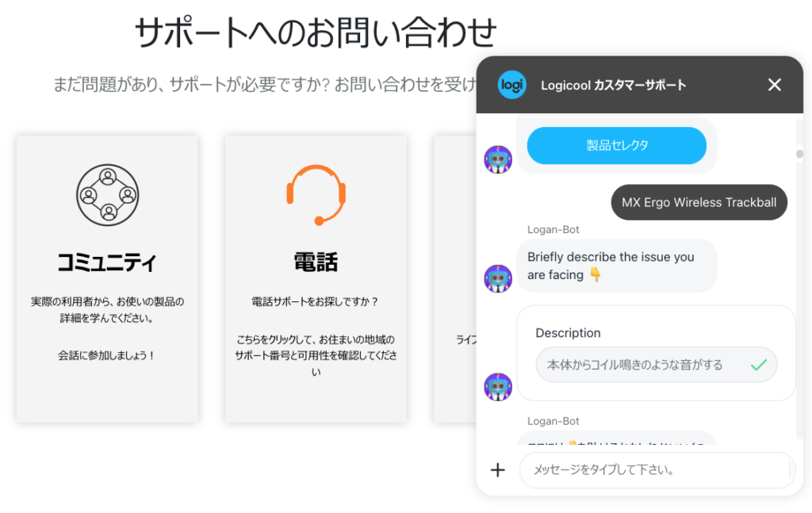Click the Logicool logi logo in chat header
Image resolution: width=812 pixels, height=513 pixels.
[511, 85]
